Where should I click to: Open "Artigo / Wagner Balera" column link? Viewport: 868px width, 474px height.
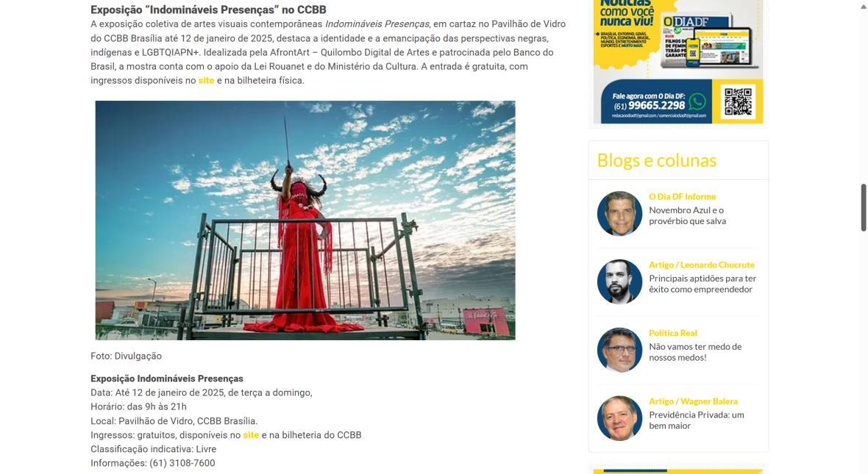693,401
